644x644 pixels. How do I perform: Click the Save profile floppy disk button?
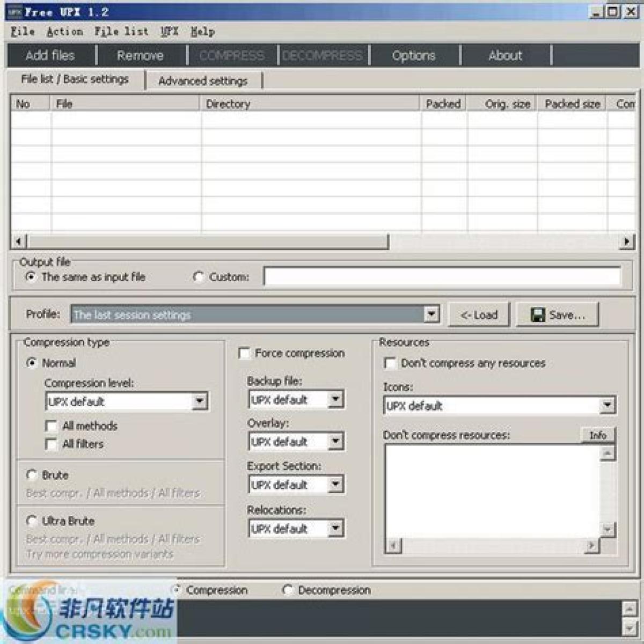pyautogui.click(x=557, y=315)
